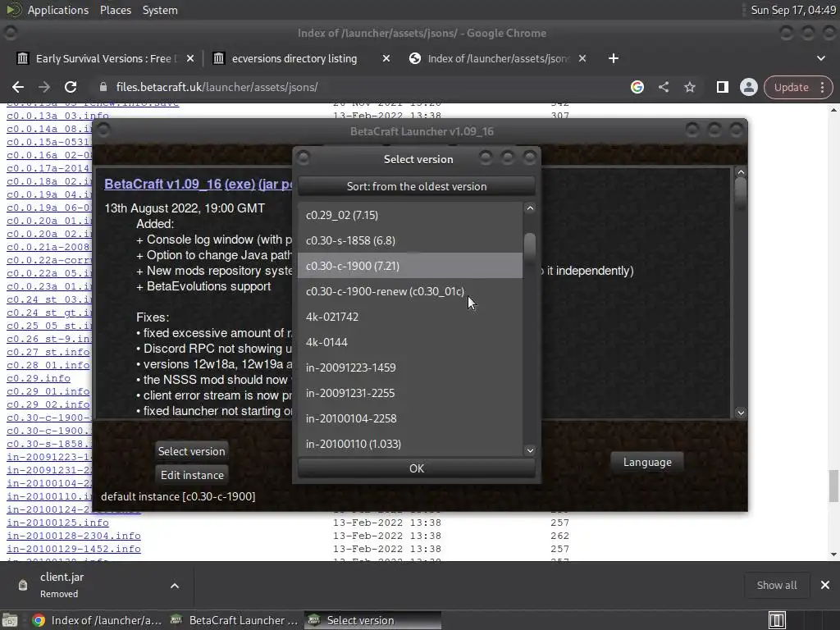Image resolution: width=840 pixels, height=630 pixels.
Task: Click the forward navigation arrow
Action: 44,87
